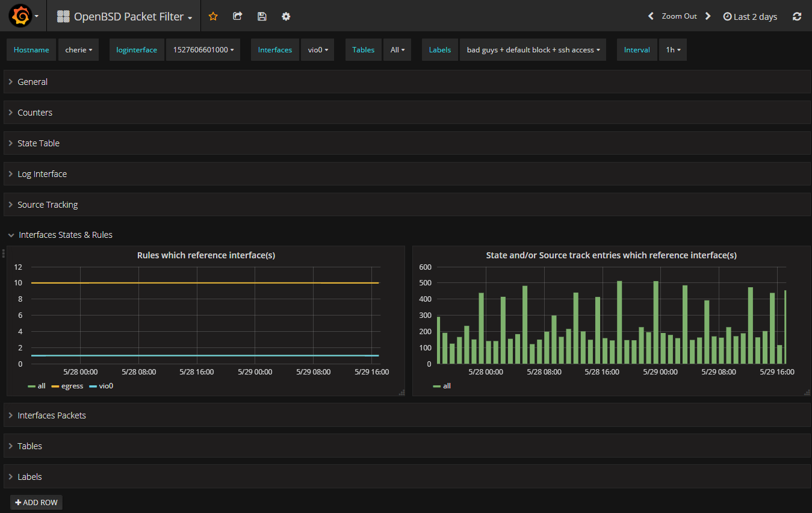The image size is (812, 513).
Task: Click the Rules which reference interface(s) panel title
Action: click(206, 255)
